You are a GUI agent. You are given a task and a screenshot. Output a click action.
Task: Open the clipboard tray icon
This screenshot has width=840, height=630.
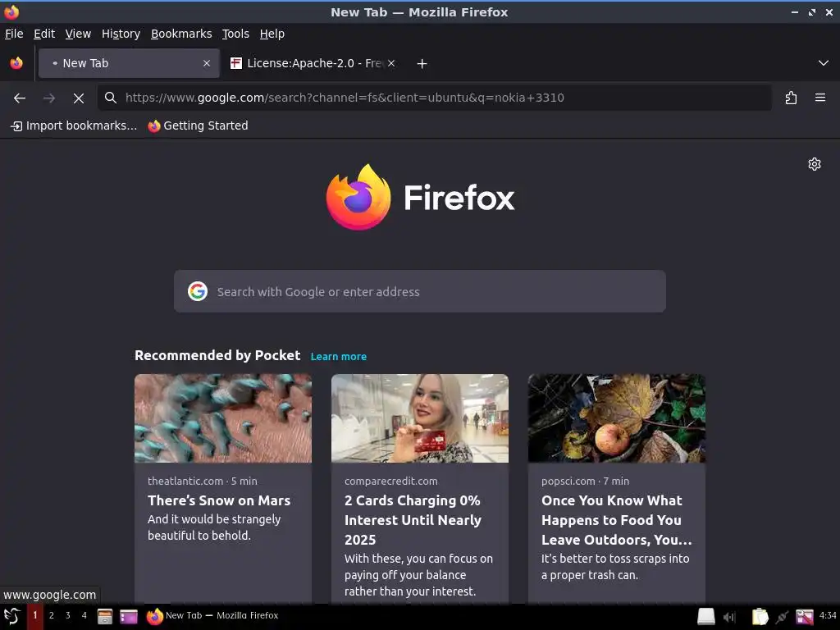(x=760, y=617)
